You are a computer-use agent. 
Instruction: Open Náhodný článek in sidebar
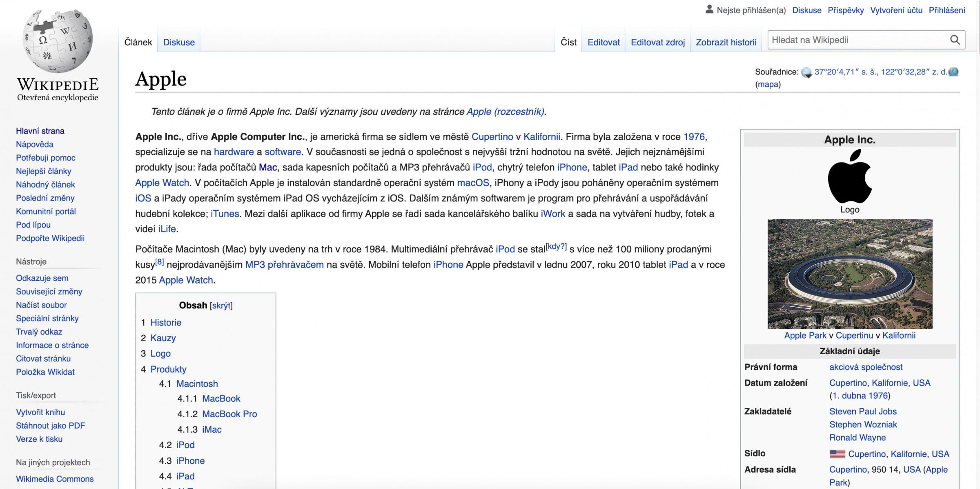(x=45, y=185)
